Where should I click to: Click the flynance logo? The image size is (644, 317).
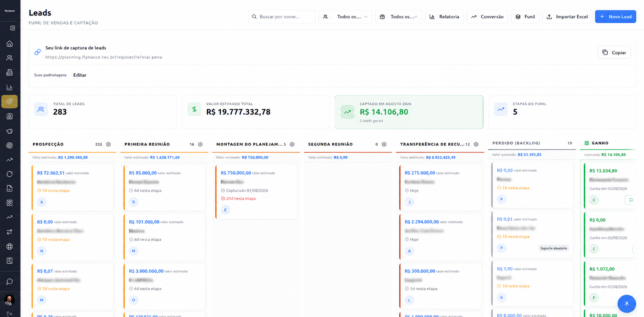coord(10,11)
